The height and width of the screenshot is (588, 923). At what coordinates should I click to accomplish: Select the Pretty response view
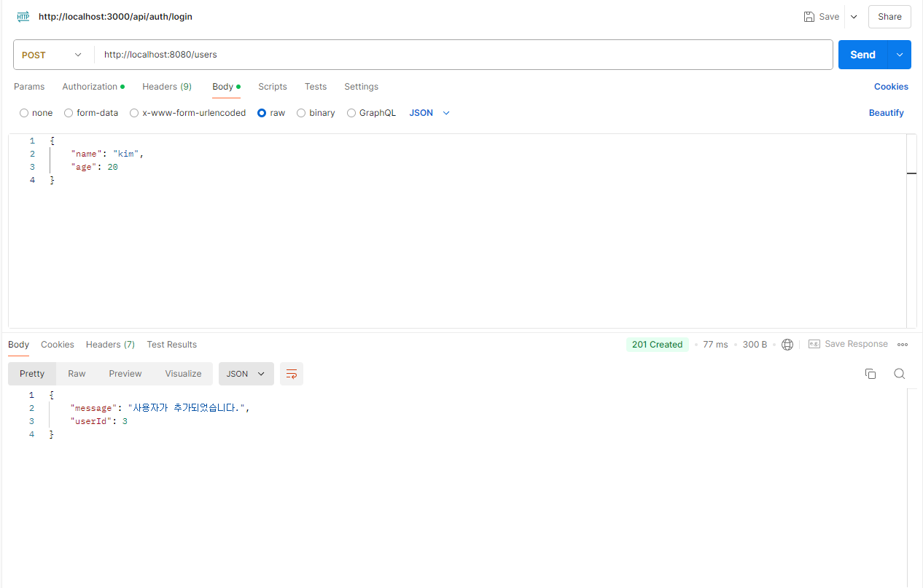pyautogui.click(x=32, y=374)
